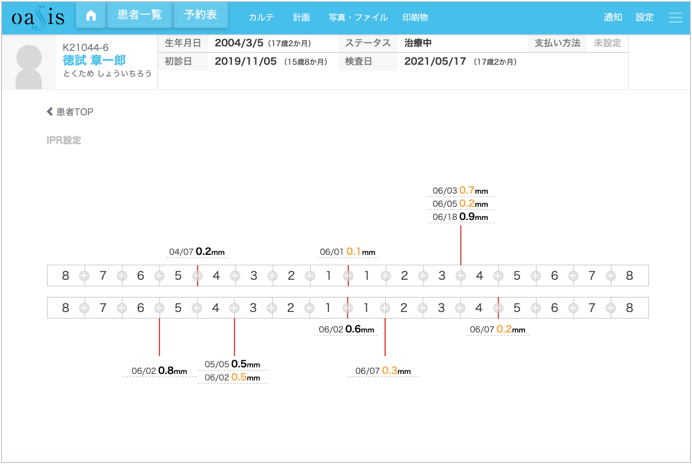This screenshot has height=464, width=692.
Task: Open the 印刷物 menu item
Action: 414,17
